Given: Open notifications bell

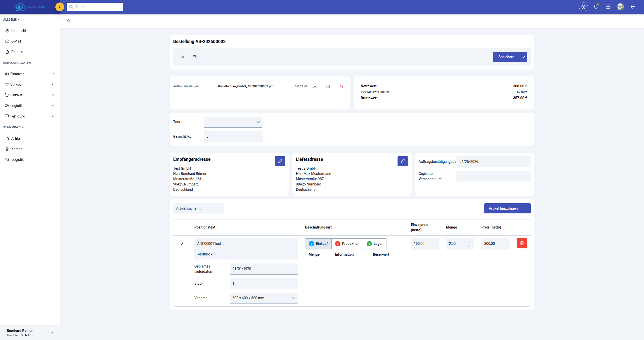Looking at the screenshot, I should (x=596, y=7).
